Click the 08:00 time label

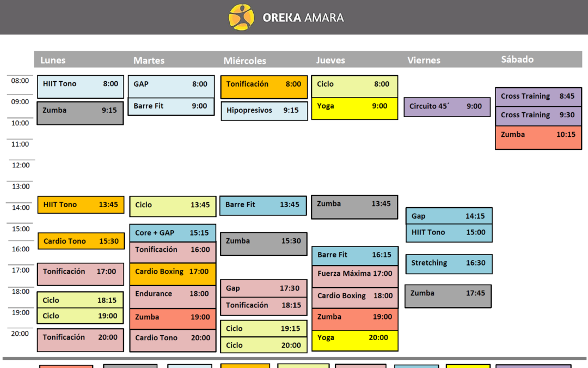20,81
